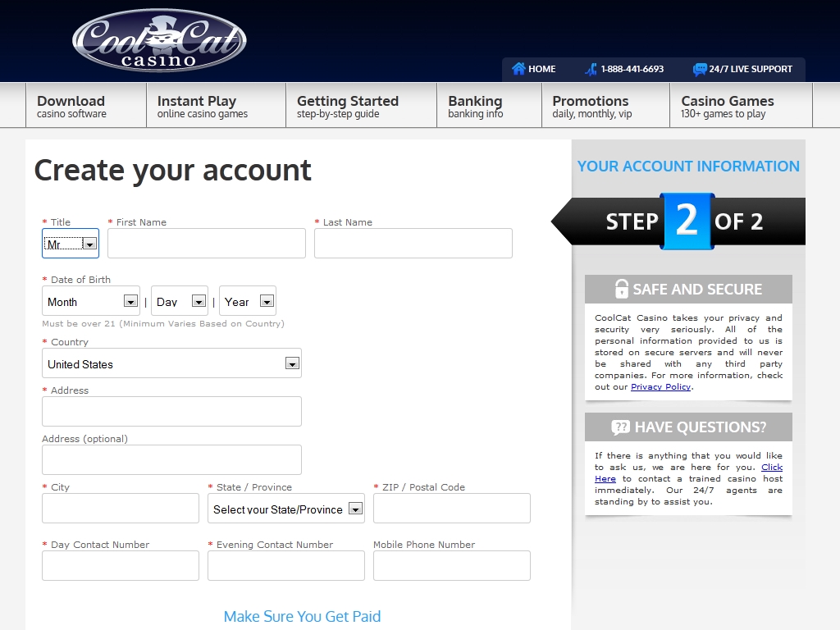Click the ZIP / Postal Code field
Image resolution: width=840 pixels, height=630 pixels.
point(452,509)
